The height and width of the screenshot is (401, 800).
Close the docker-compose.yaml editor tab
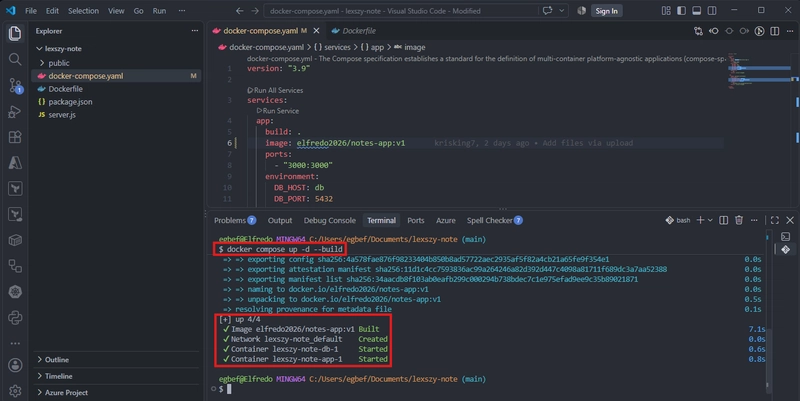[x=316, y=31]
